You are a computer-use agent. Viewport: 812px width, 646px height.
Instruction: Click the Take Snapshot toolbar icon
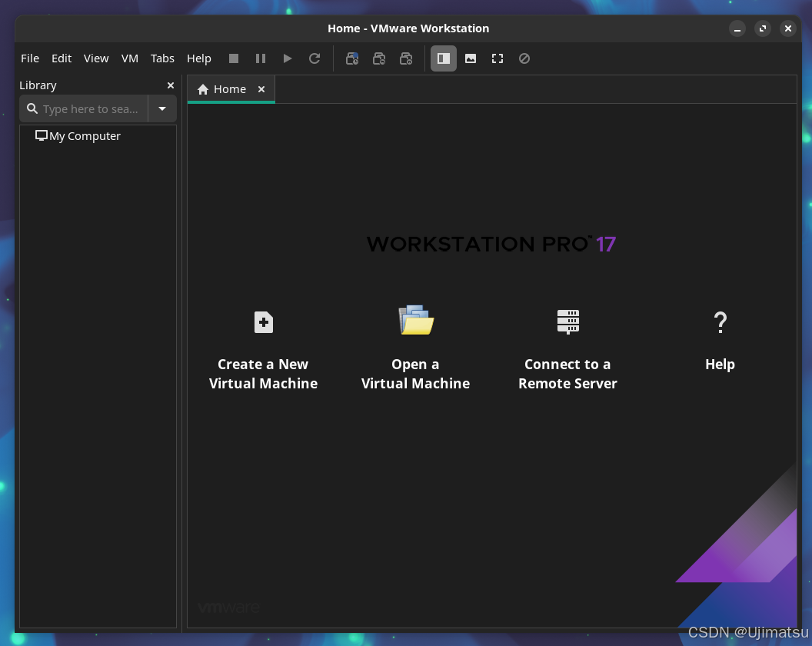[x=352, y=58]
